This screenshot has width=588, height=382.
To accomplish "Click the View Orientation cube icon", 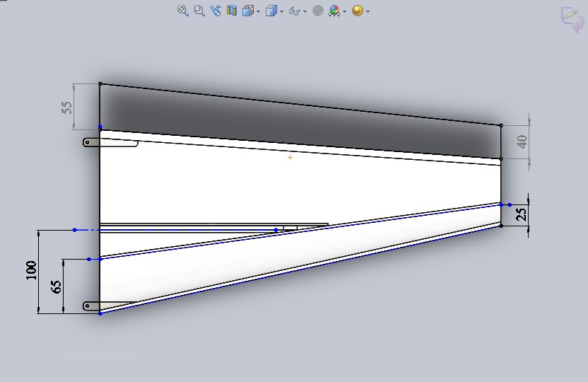I will [x=248, y=11].
